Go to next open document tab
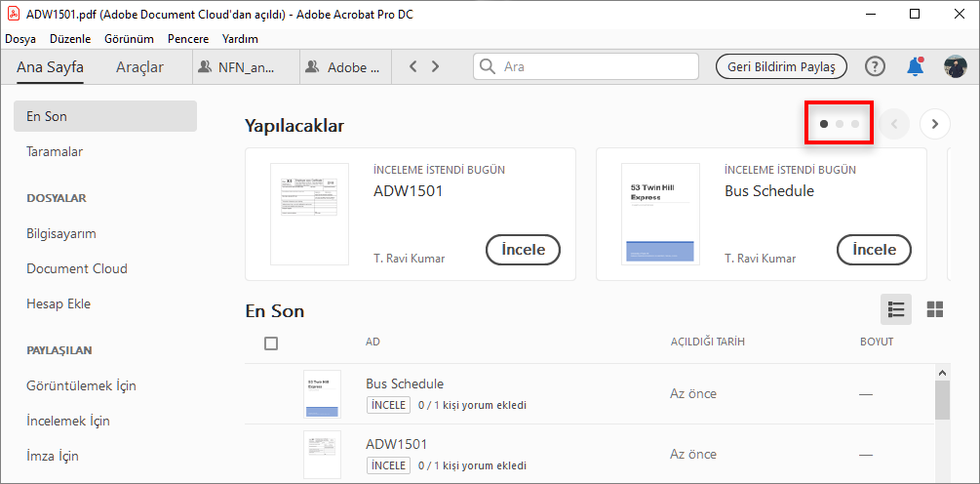The image size is (980, 484). point(435,66)
